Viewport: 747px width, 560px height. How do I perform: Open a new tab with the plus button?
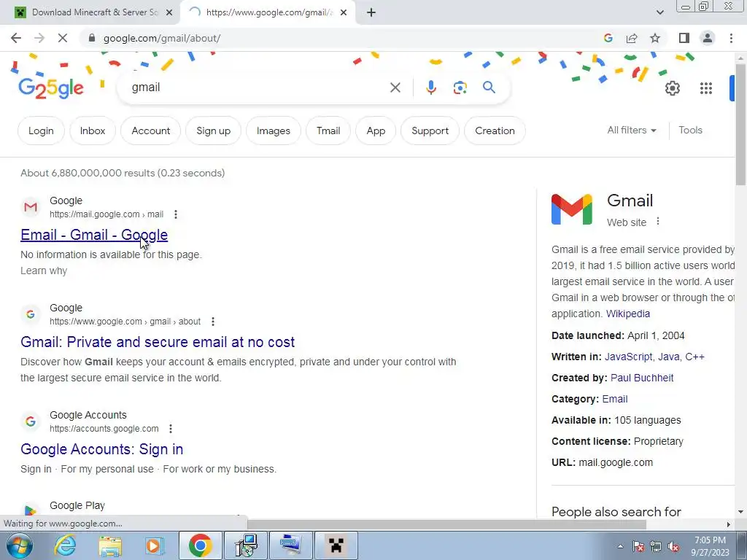371,13
